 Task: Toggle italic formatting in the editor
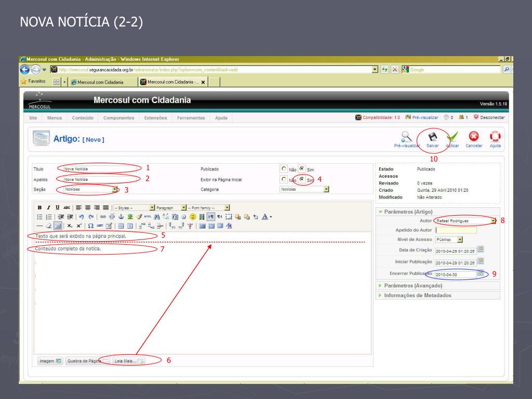coord(48,208)
